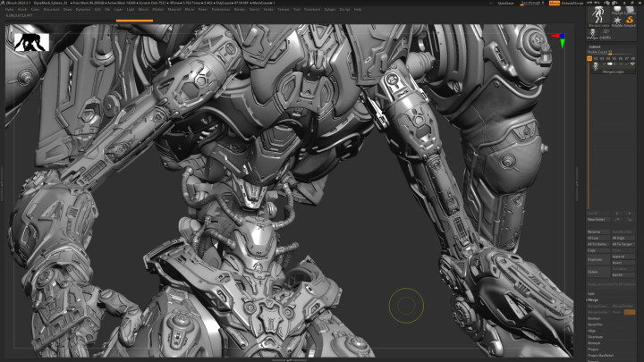This screenshot has width=644, height=362.
Task: Collapse the Merge subpalette
Action: (593, 301)
